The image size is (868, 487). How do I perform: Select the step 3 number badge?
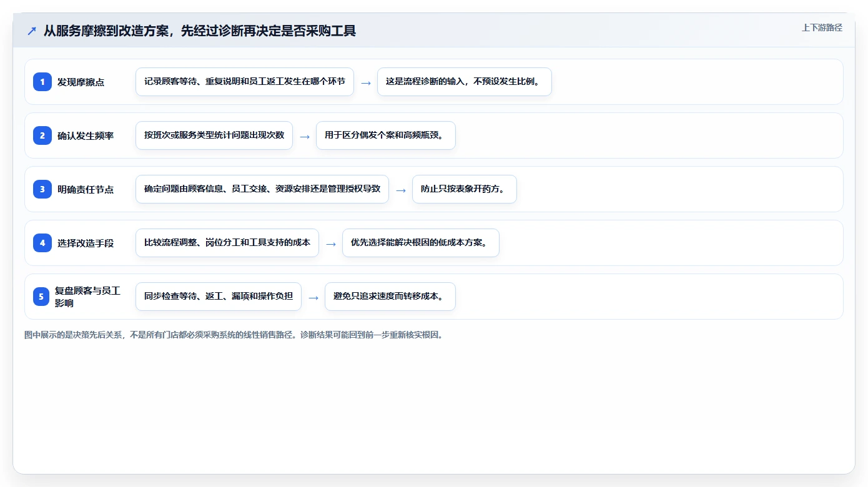click(x=42, y=189)
